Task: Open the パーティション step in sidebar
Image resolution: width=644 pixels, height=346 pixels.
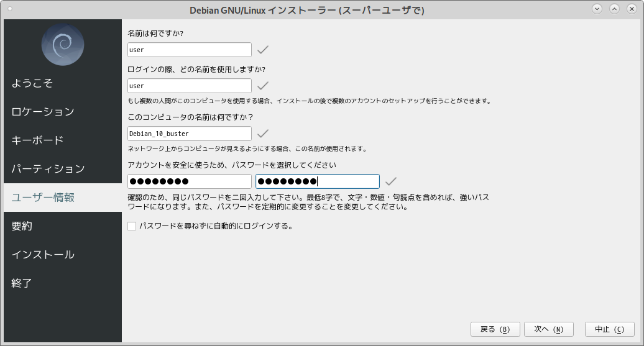Action: (63, 169)
